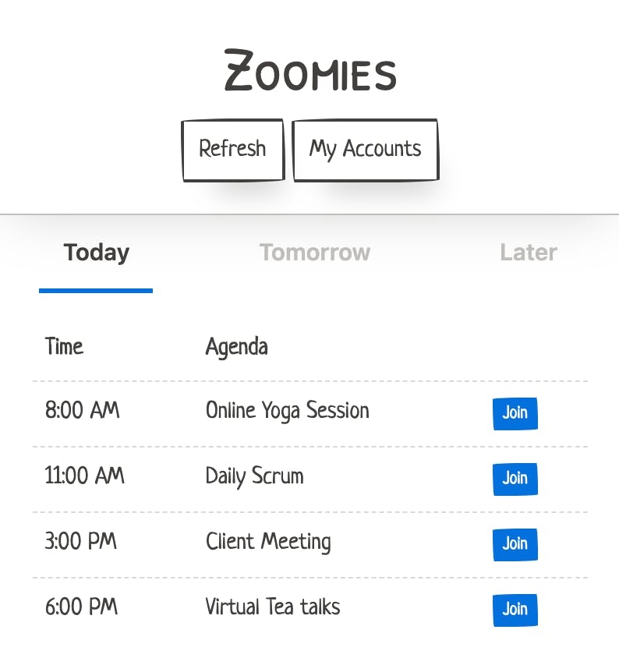The height and width of the screenshot is (672, 619).
Task: Click the Daily Scrum agenda text
Action: [255, 476]
